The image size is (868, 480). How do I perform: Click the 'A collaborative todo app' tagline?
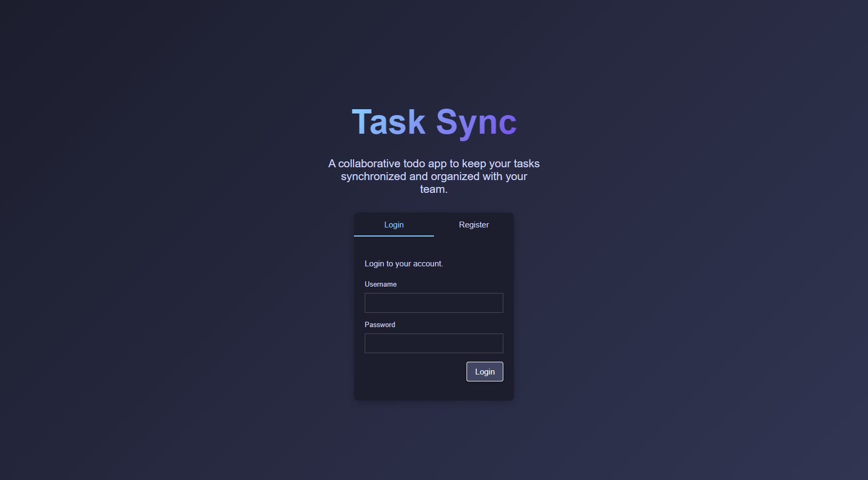click(434, 176)
